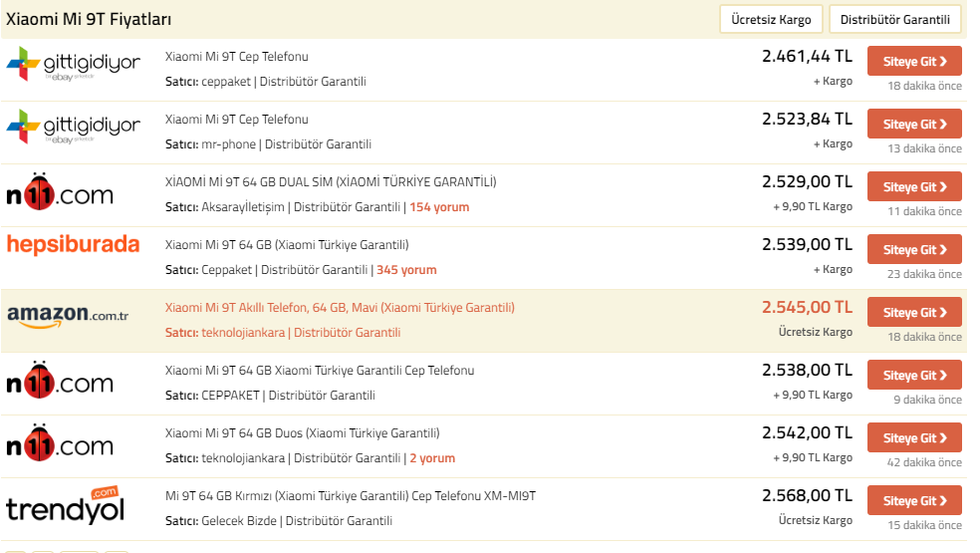Click Siteye Git for the 2.523,84 TL offer
Screen dimensions: 980x553
coord(914,124)
